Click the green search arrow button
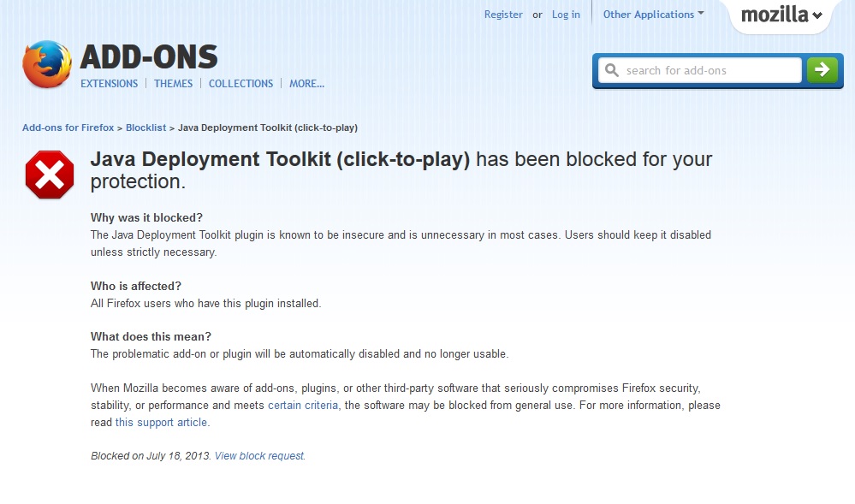Viewport: 855px width, 504px height. pyautogui.click(x=822, y=70)
